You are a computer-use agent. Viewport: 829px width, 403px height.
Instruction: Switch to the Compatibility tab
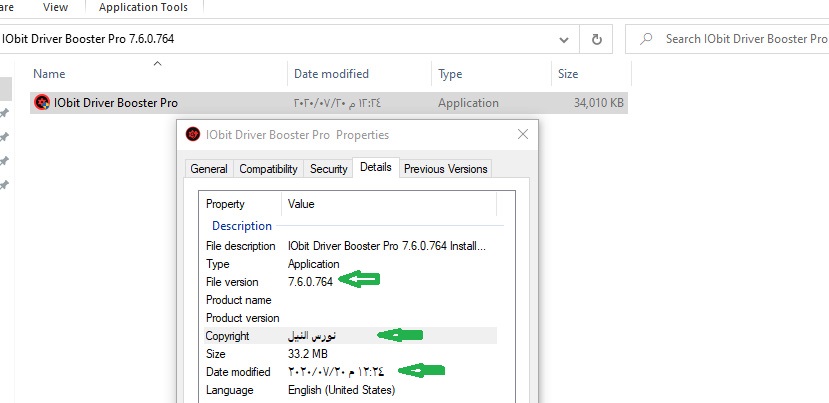(268, 169)
